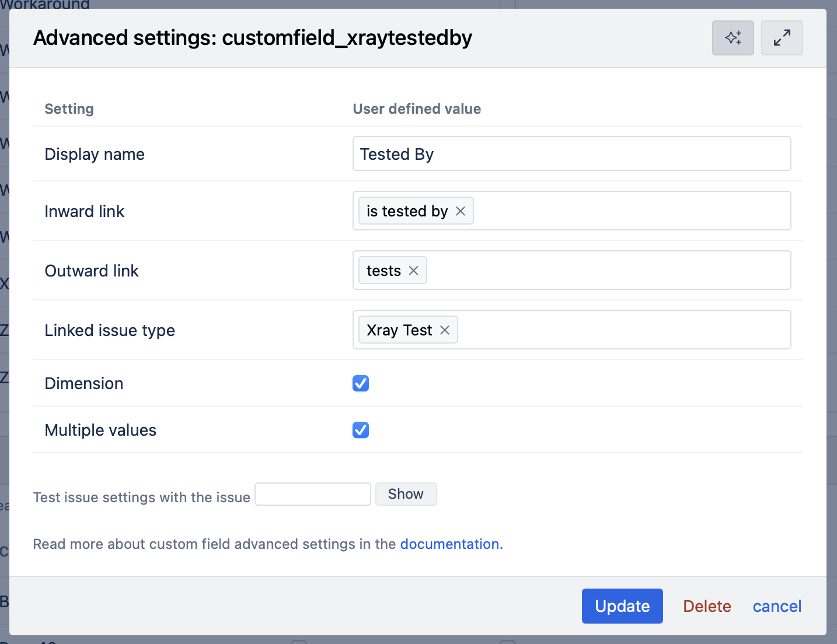Remove the 'is tested by' inward link tag
837x644 pixels.
[x=461, y=211]
